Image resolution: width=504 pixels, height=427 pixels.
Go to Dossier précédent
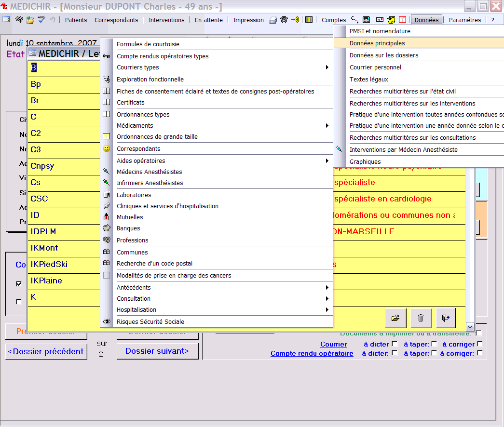click(46, 351)
